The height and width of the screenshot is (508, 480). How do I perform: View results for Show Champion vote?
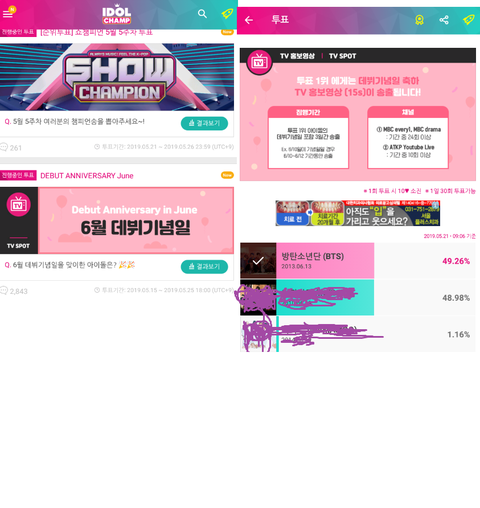tap(204, 123)
